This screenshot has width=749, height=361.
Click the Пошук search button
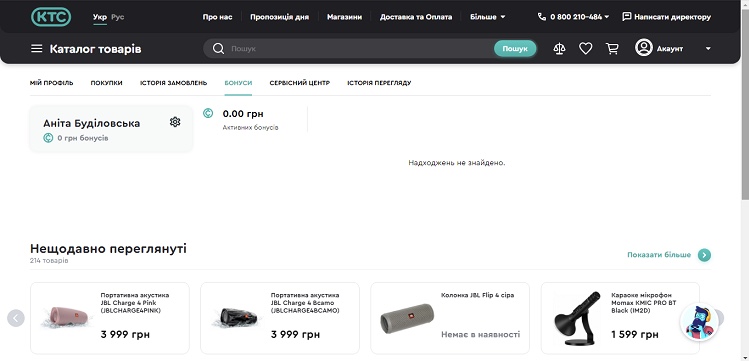(x=515, y=49)
